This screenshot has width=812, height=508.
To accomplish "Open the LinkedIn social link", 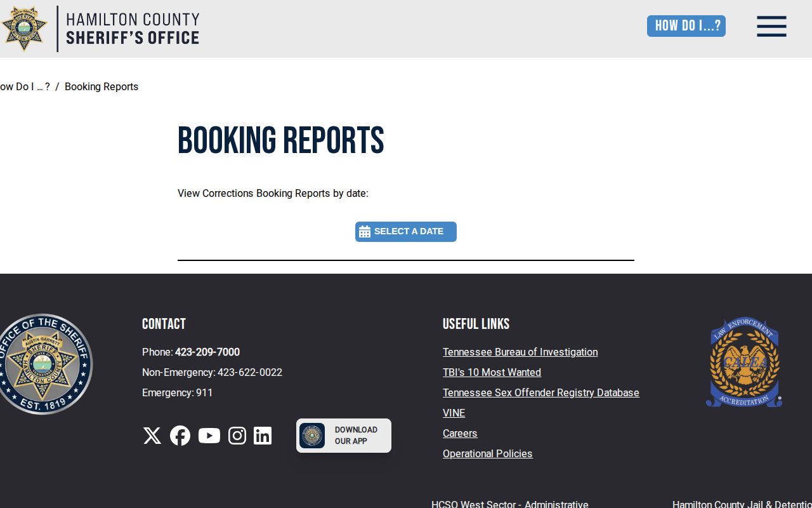I will 263,436.
